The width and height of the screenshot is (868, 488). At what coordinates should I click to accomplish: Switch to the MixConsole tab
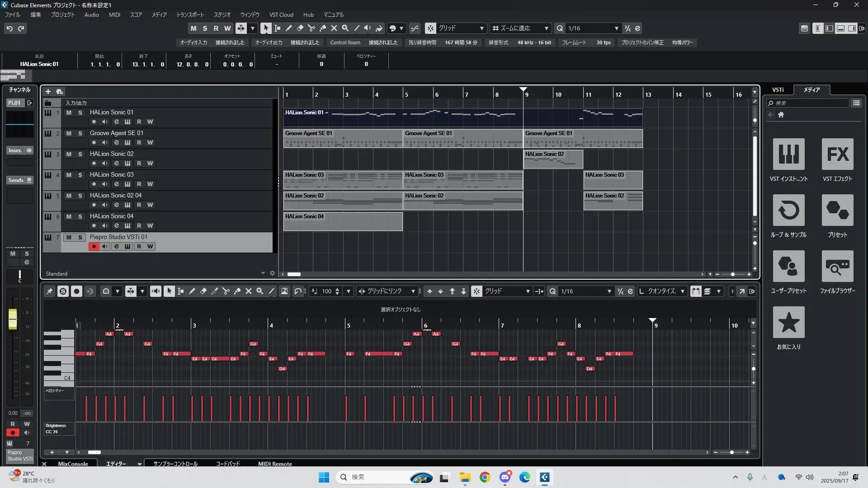[73, 464]
